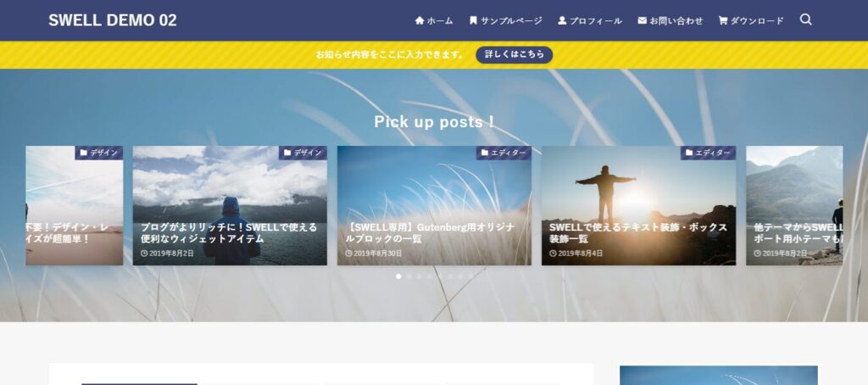Click the envelope icon beside お問い合わせ

[x=643, y=20]
